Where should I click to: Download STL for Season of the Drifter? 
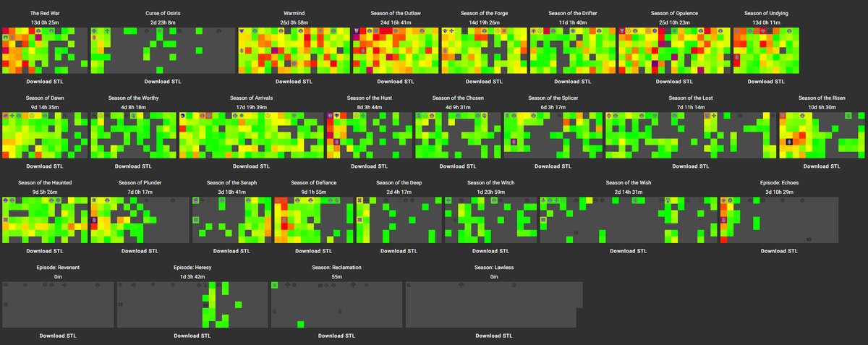pos(572,82)
